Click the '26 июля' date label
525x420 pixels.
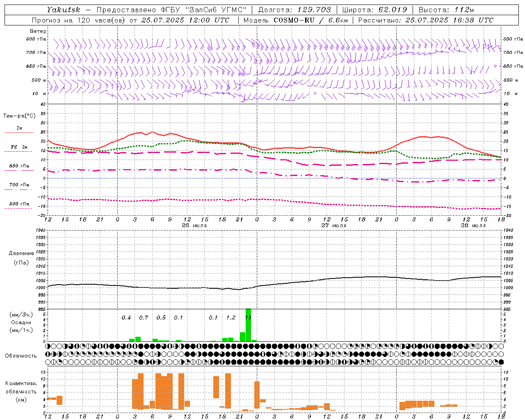coord(194,226)
